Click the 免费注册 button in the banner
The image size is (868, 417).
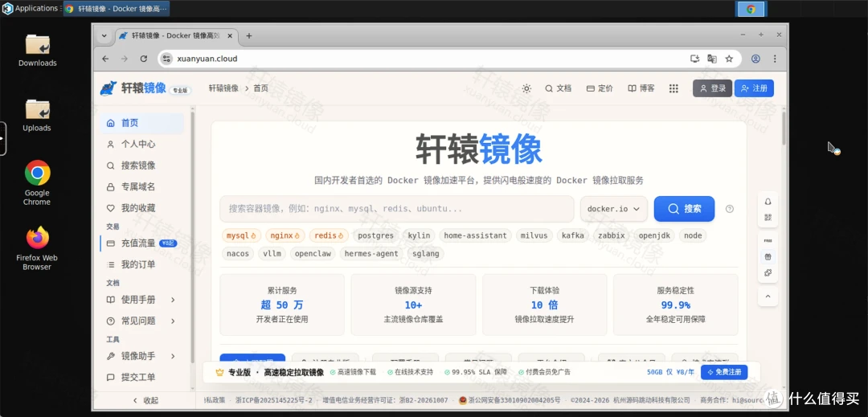(724, 372)
